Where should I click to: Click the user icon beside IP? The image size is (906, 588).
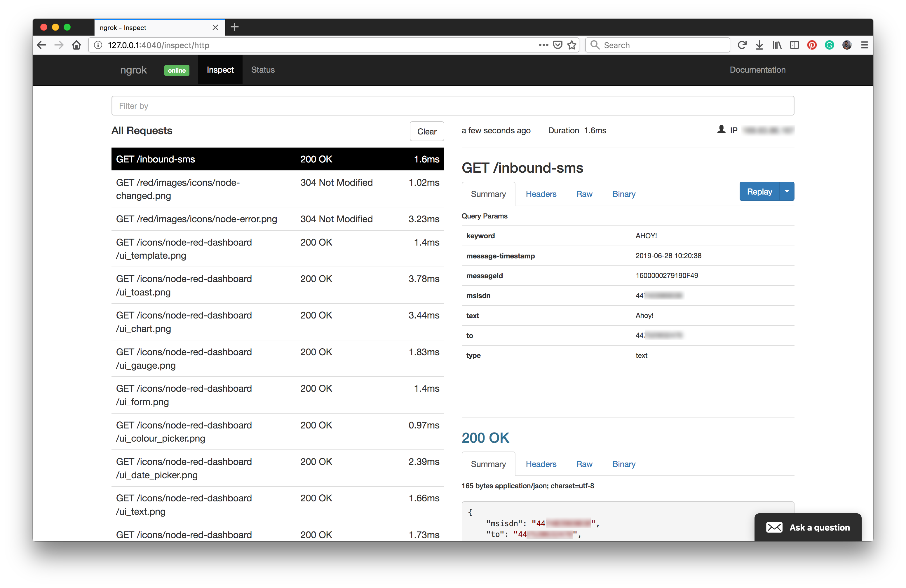[x=721, y=129]
